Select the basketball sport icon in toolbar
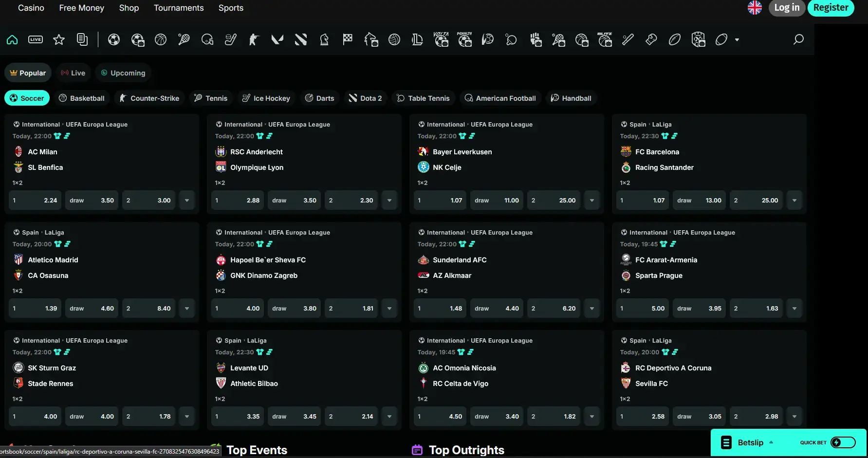Viewport: 868px width, 458px height. (161, 39)
